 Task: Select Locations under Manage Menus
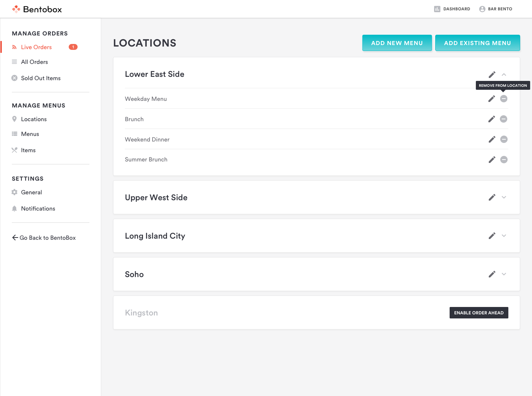tap(34, 119)
